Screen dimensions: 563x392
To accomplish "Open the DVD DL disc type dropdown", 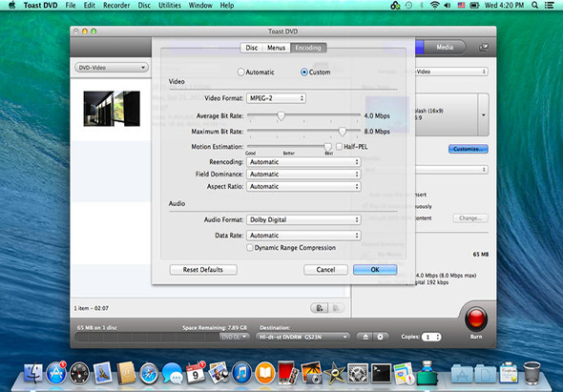I will 234,337.
